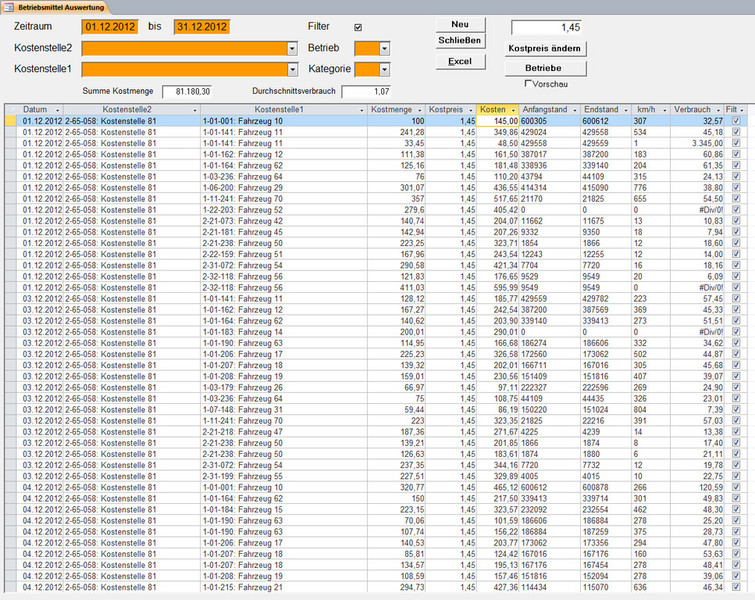Click the Kostenstelle1 column header
The width and height of the screenshot is (755, 600).
pos(279,109)
